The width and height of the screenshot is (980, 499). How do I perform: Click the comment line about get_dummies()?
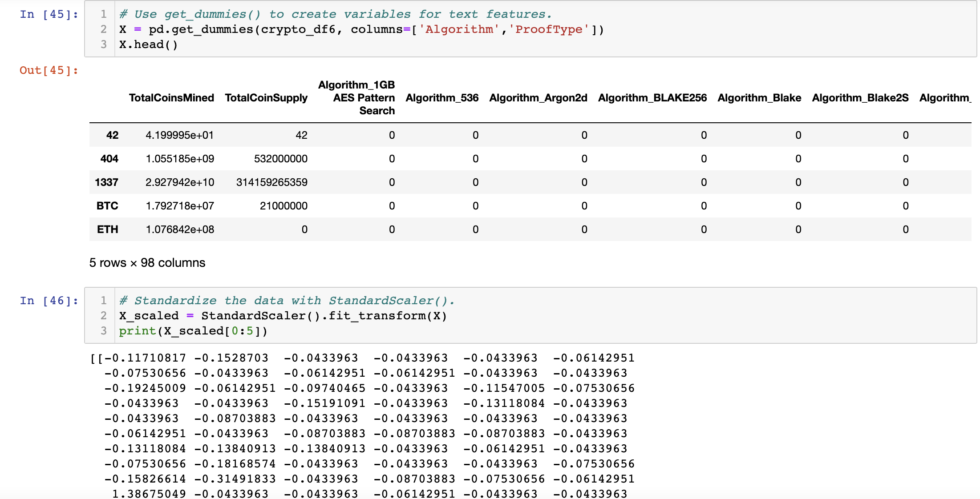pos(336,14)
